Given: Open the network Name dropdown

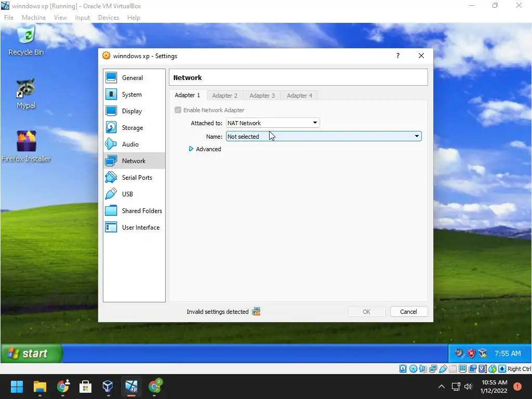Looking at the screenshot, I should (324, 137).
